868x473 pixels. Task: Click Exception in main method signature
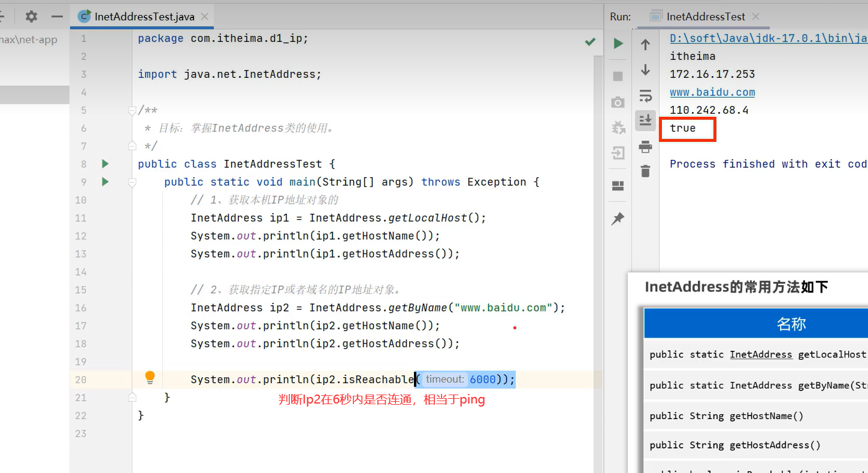(497, 182)
